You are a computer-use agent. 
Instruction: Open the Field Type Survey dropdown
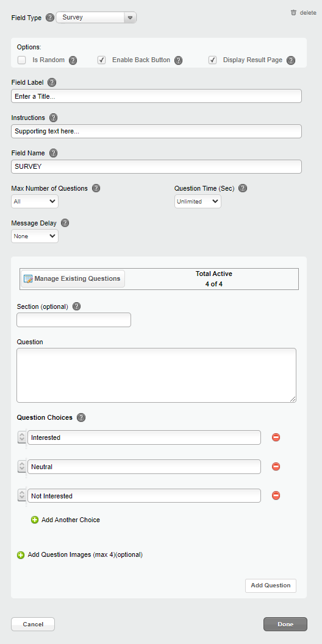[96, 18]
